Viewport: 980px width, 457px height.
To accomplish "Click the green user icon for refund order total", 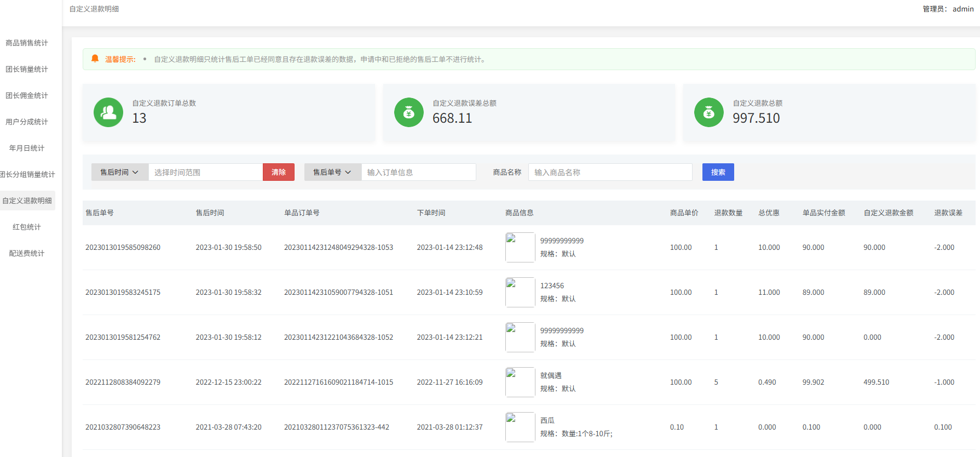I will pos(108,112).
